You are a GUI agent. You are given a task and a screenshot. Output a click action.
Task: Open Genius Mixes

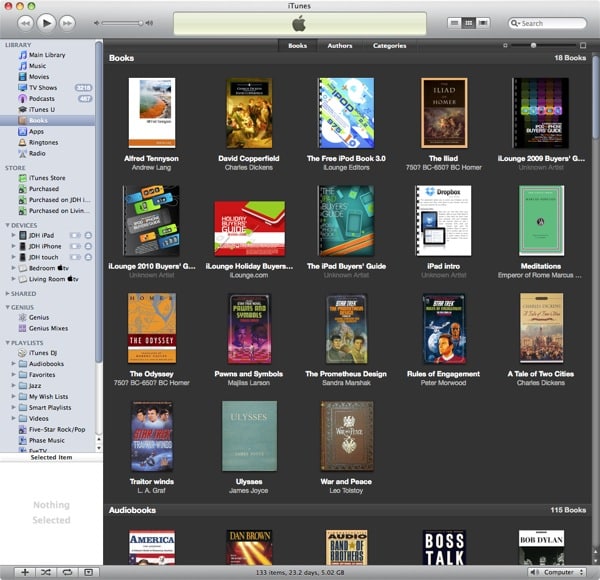click(48, 328)
